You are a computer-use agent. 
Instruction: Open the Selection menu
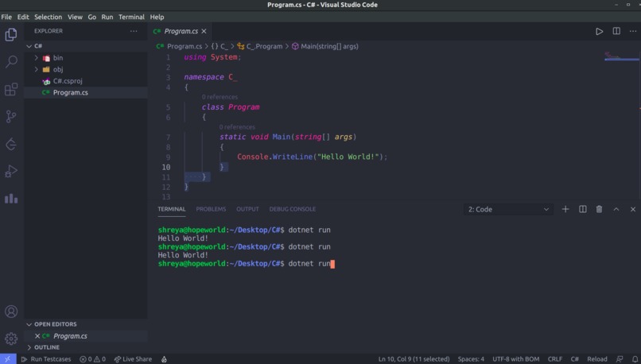pyautogui.click(x=48, y=17)
